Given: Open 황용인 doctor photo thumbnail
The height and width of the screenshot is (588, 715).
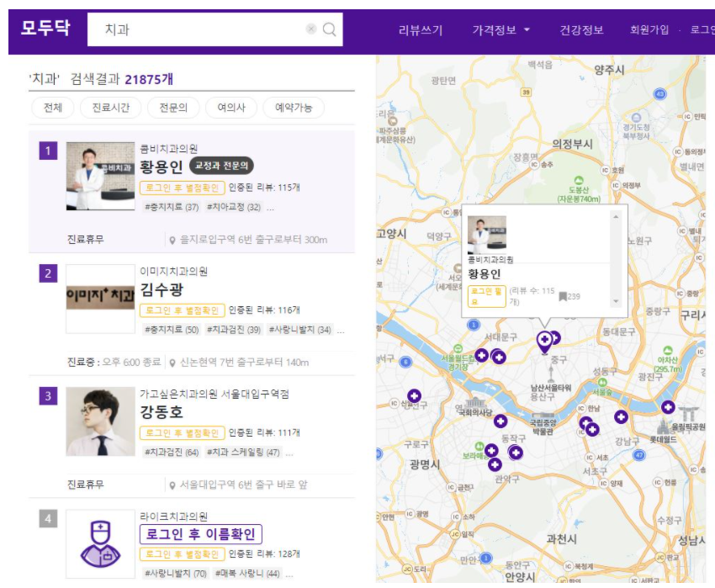Looking at the screenshot, I should tap(100, 176).
